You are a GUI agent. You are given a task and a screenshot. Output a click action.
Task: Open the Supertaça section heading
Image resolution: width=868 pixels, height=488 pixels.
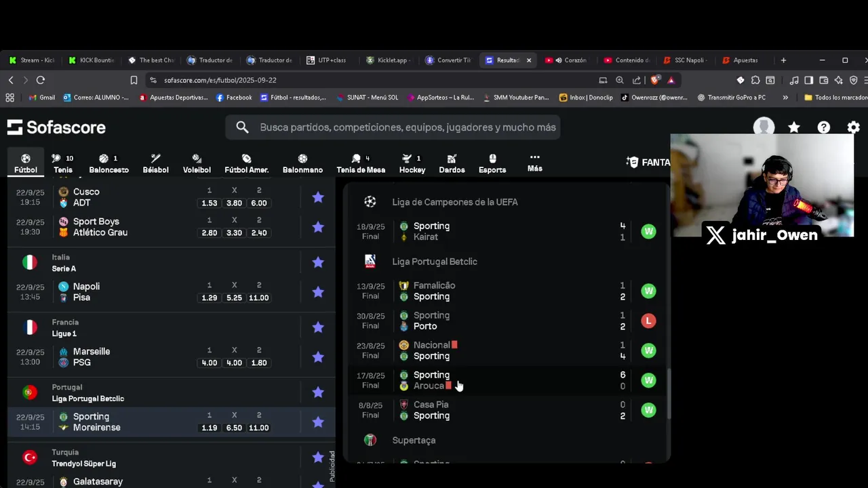click(x=414, y=441)
